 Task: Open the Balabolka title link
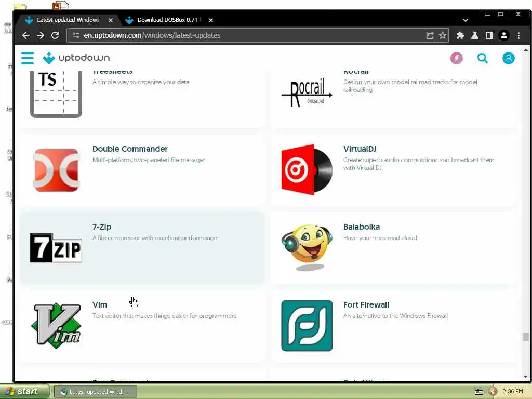(x=362, y=227)
